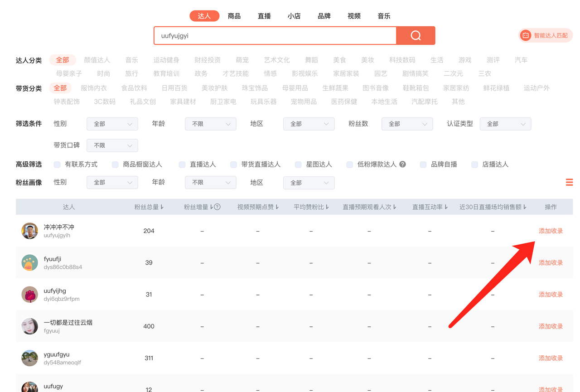Screen dimensions: 580x392
Task: Select the 小店 tab
Action: tap(294, 16)
